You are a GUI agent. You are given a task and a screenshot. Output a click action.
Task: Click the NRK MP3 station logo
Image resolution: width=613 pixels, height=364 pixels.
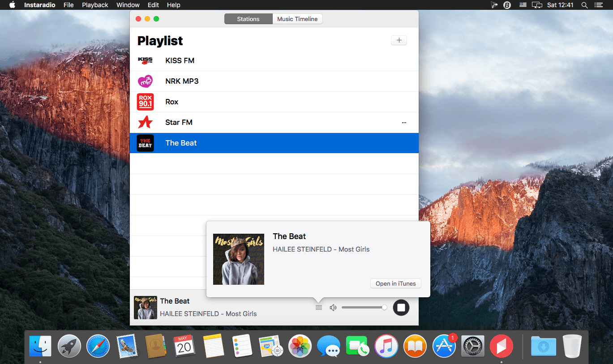(145, 81)
